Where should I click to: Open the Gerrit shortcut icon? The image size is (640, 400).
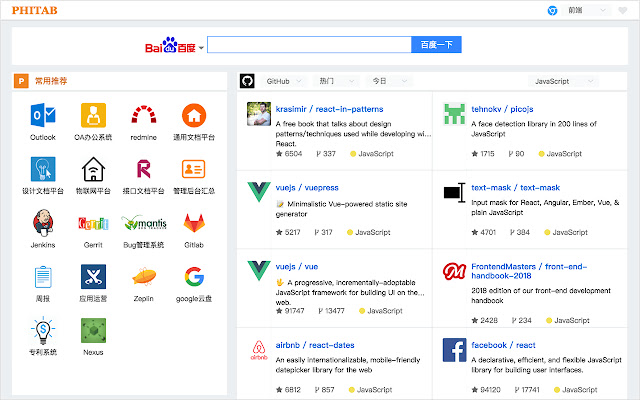coord(93,224)
